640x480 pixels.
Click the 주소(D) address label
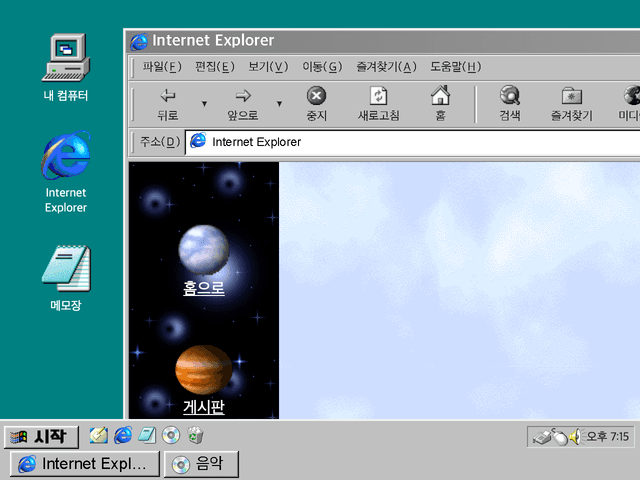coord(160,142)
